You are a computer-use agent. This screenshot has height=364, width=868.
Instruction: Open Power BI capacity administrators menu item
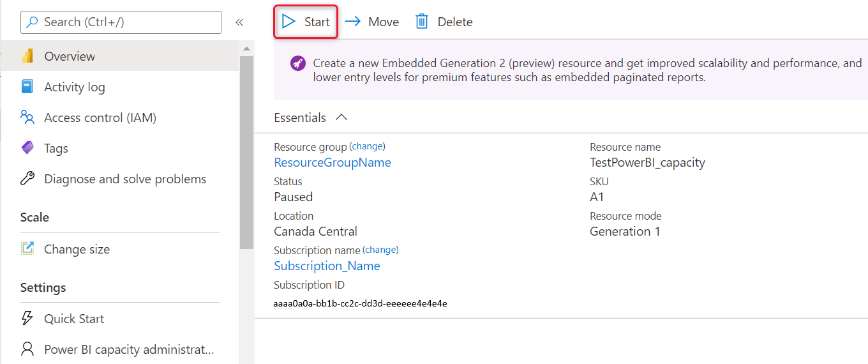tap(128, 349)
